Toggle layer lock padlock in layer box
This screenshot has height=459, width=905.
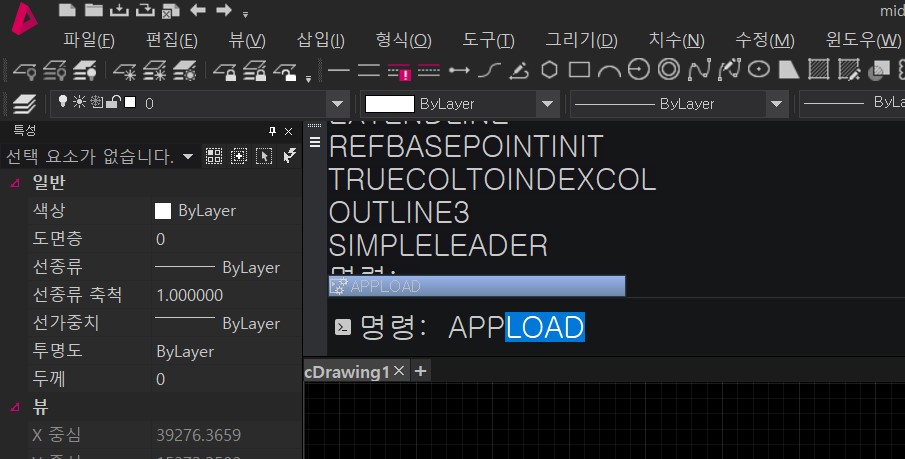(113, 102)
